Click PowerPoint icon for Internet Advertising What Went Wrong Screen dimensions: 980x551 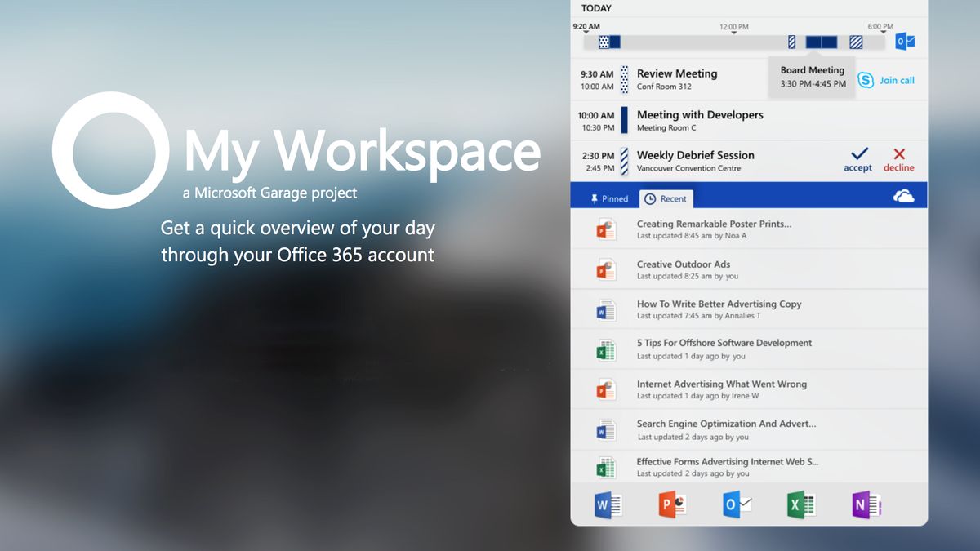pos(605,389)
